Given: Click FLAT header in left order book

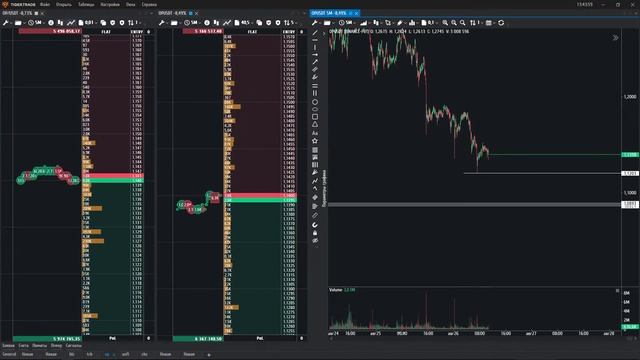Looking at the screenshot, I should point(106,32).
